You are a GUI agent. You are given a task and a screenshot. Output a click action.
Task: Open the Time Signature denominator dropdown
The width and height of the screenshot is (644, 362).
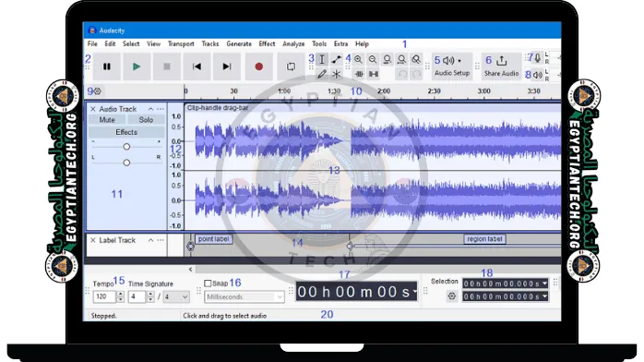(x=176, y=296)
